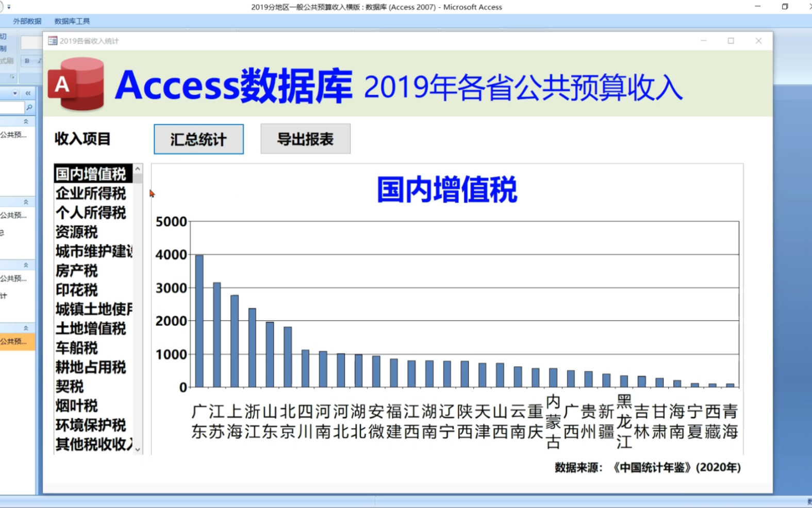Maximize the 2019各省收入统计 form window
The width and height of the screenshot is (812, 508).
coord(731,41)
